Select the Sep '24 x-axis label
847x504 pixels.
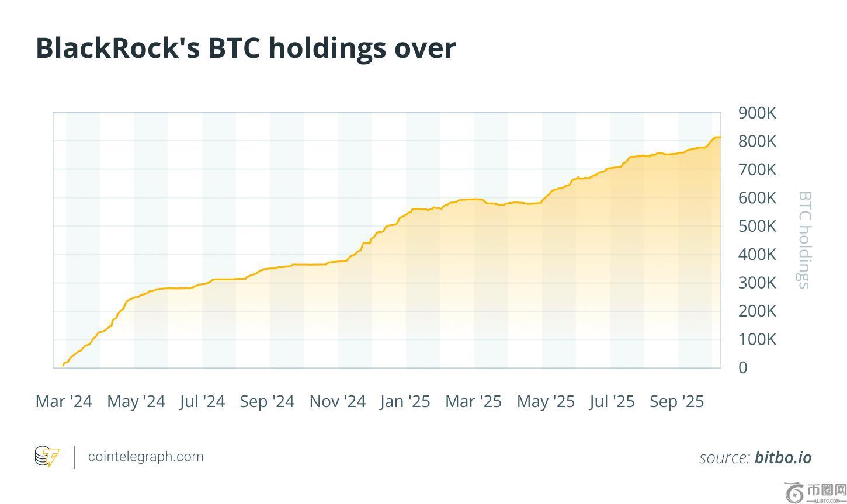267,402
